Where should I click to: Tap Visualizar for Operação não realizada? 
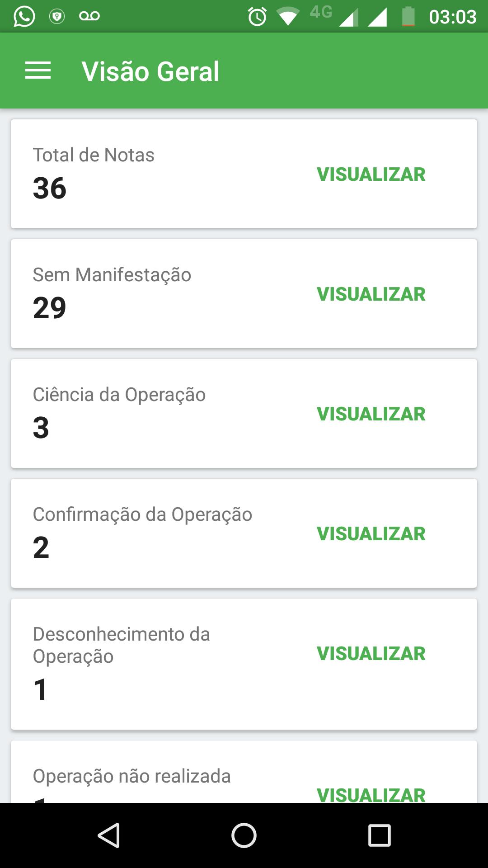point(371,794)
